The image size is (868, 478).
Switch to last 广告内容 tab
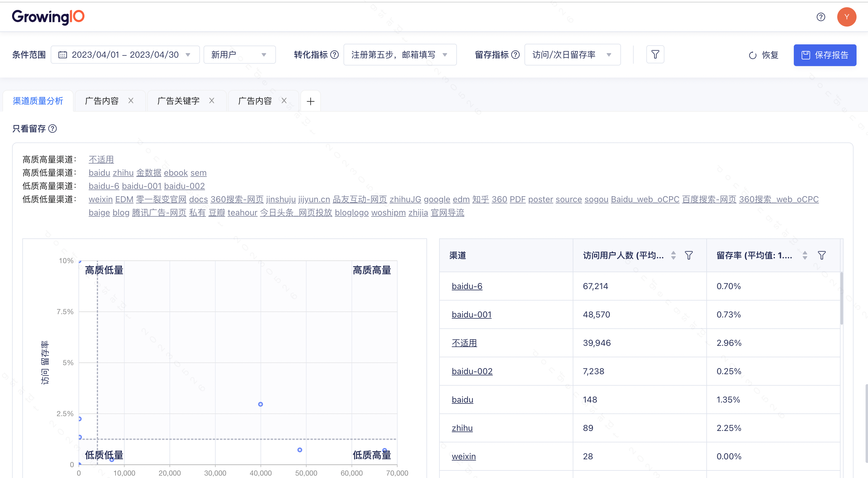tap(255, 101)
